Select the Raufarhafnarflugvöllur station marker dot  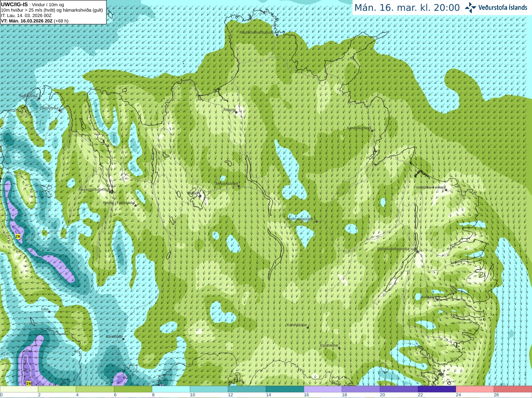click(x=277, y=35)
